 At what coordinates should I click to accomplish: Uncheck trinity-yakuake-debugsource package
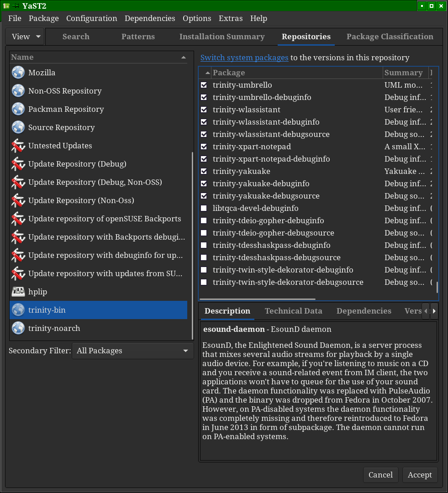(204, 196)
